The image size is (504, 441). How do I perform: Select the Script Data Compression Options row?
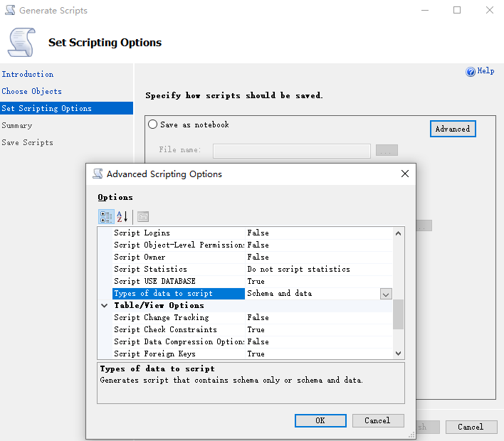[x=253, y=341]
